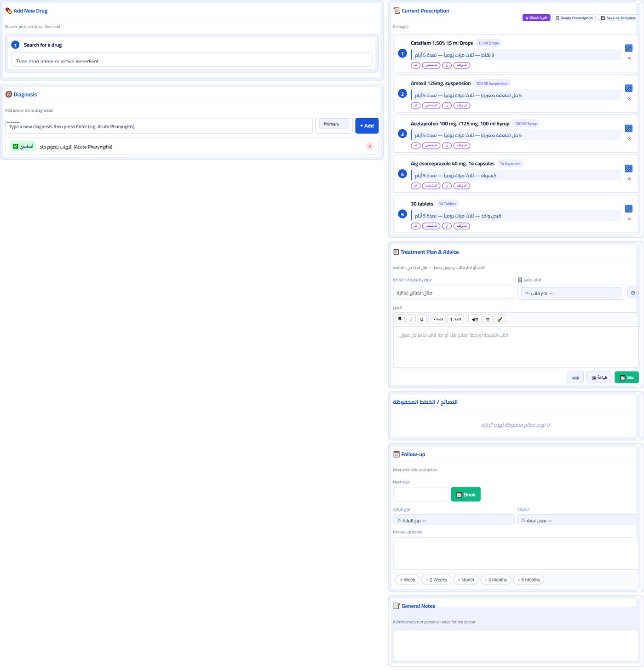This screenshot has height=670, width=644.
Task: Focus the drug search field
Action: (191, 60)
